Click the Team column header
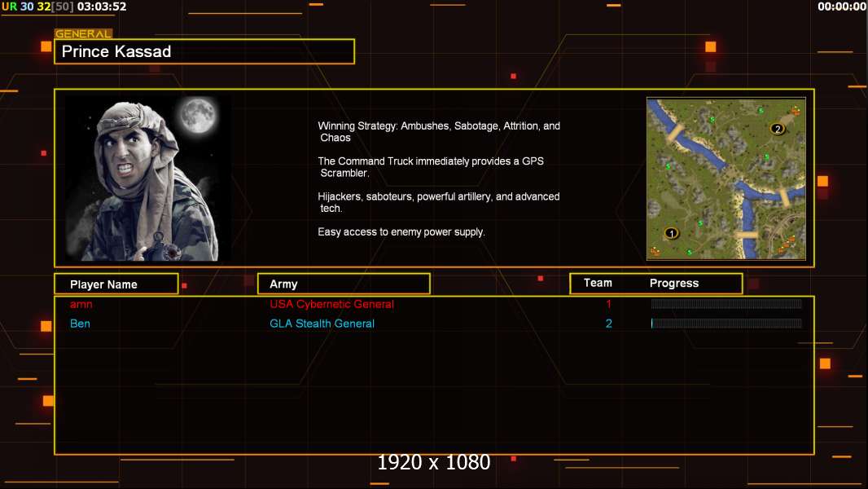868x489 pixels. click(x=598, y=283)
